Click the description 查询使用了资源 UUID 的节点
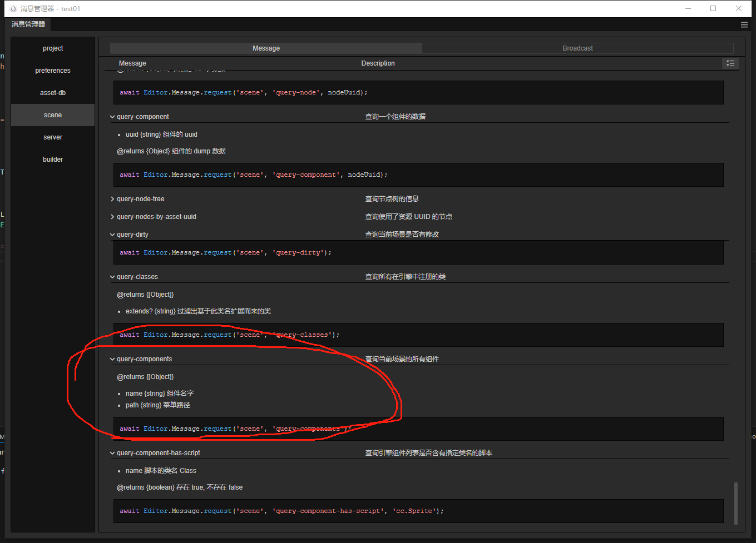 tap(409, 217)
